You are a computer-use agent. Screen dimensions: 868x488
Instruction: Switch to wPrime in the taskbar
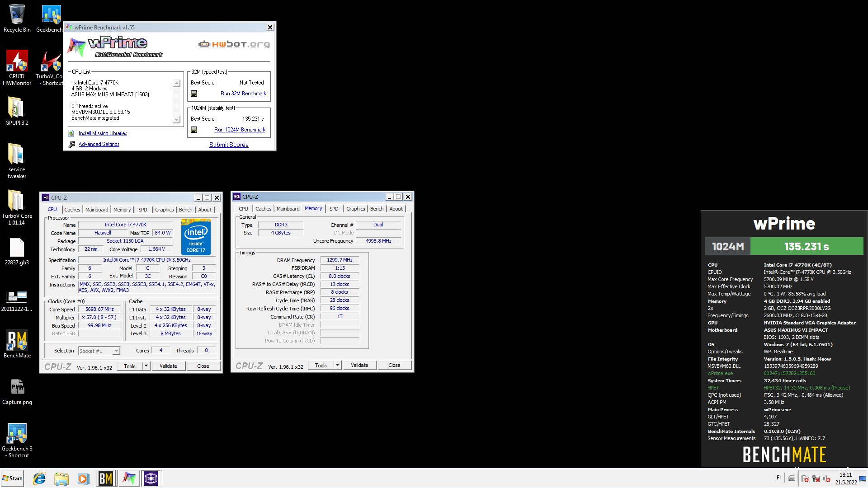click(129, 479)
